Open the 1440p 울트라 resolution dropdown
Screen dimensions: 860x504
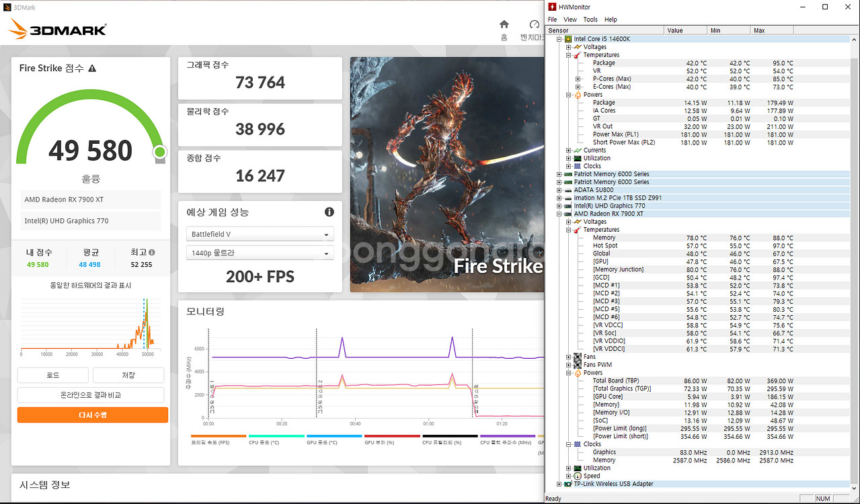tap(260, 253)
